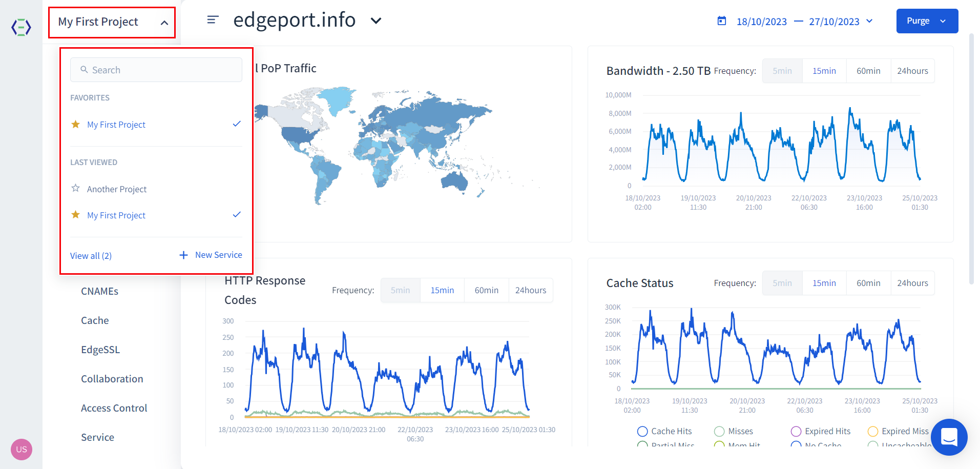Select Another Project from Last Viewed

117,189
